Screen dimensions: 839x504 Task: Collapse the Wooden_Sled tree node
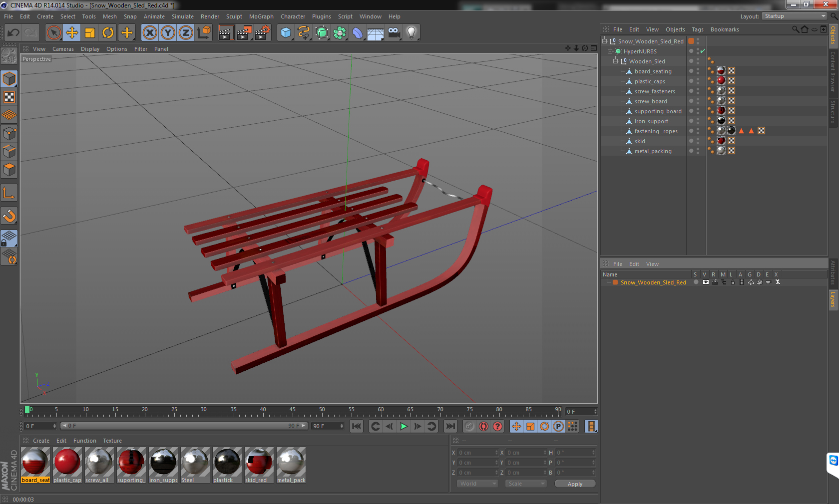(x=616, y=61)
